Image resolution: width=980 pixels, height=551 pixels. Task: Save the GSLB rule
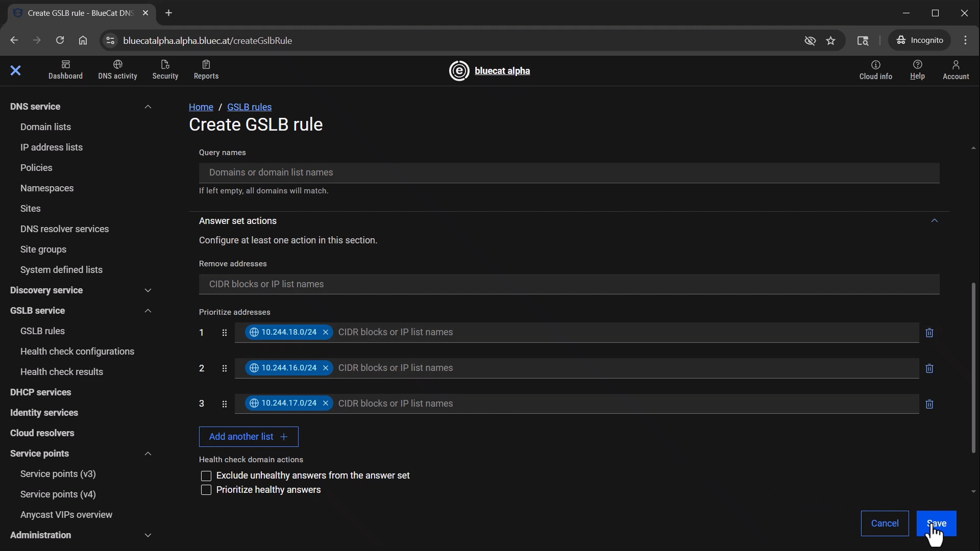[x=936, y=523]
